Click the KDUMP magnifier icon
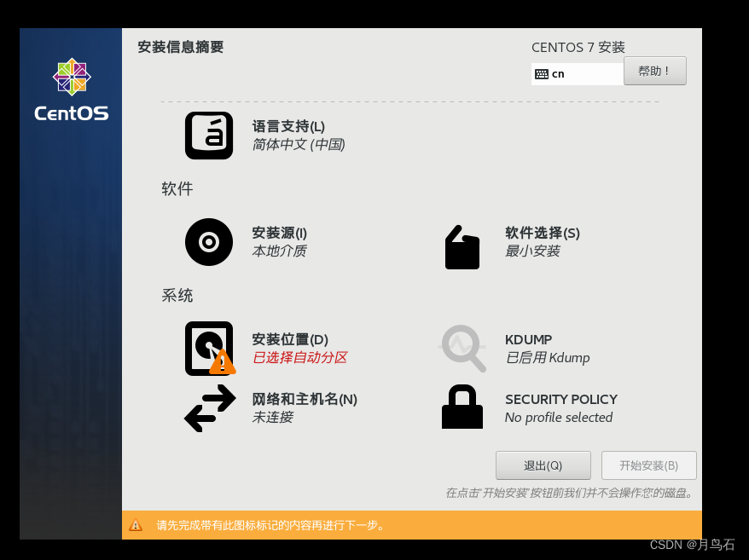Viewport: 749px width, 560px height. (x=462, y=349)
